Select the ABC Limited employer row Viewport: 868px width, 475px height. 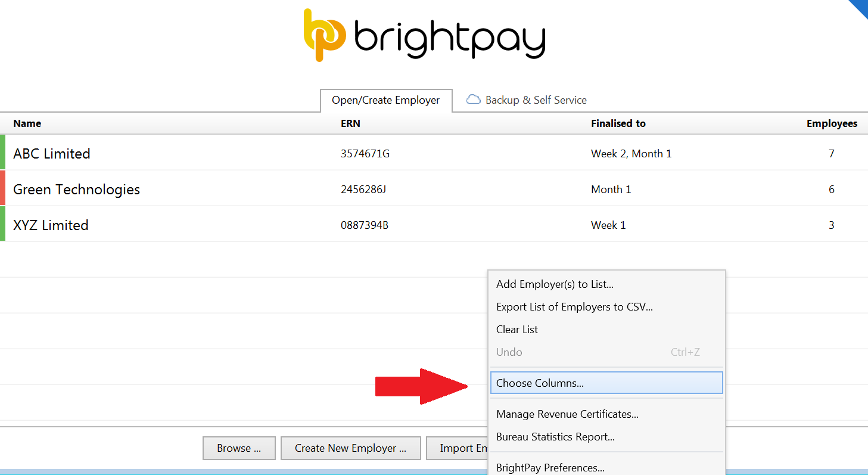434,153
